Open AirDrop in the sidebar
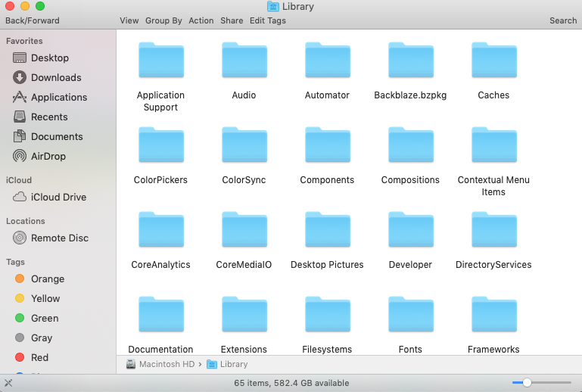 click(39, 157)
